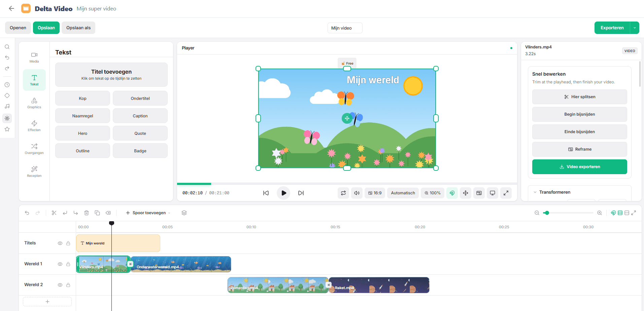
Task: Mute the player audio
Action: click(357, 193)
